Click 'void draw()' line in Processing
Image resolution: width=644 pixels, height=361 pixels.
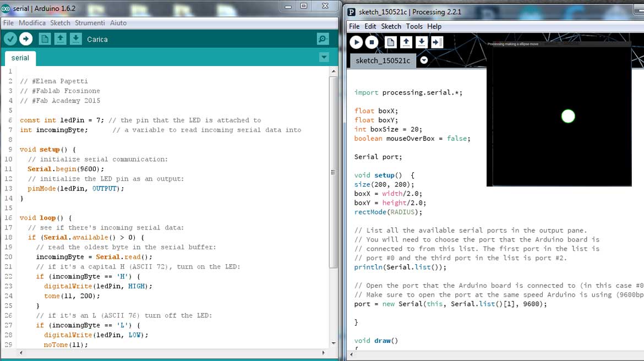376,341
